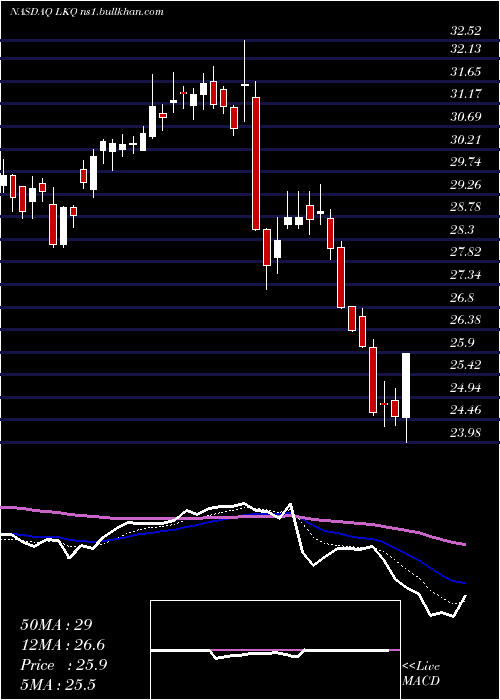This screenshot has width=500, height=700.
Task: Click the 24.46 price axis label
Action: [x=466, y=409]
